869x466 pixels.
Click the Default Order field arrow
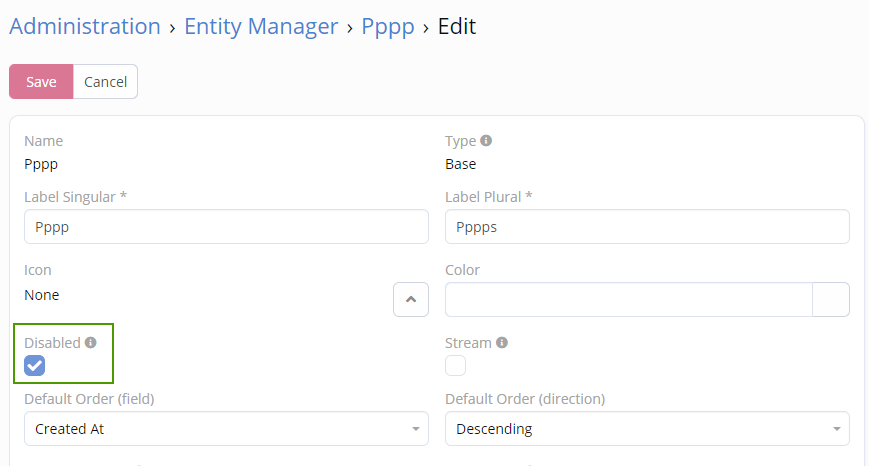pos(415,429)
